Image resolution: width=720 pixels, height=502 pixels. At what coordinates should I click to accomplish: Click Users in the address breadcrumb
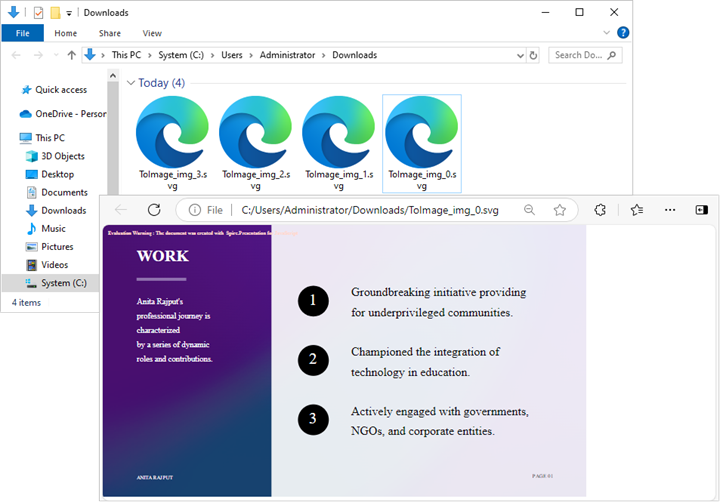tap(232, 55)
